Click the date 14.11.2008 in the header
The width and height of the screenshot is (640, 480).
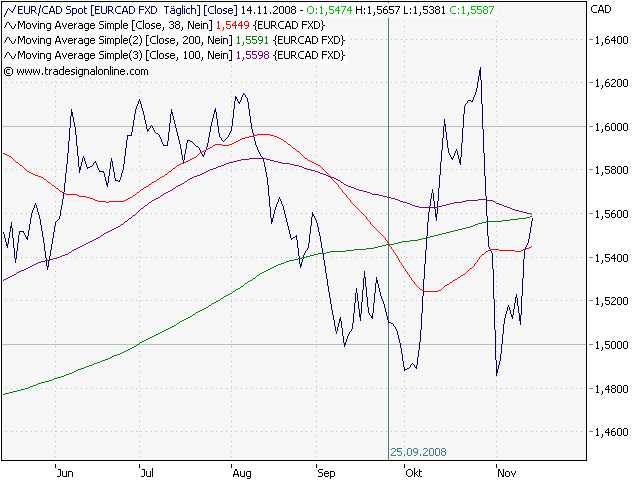click(269, 10)
